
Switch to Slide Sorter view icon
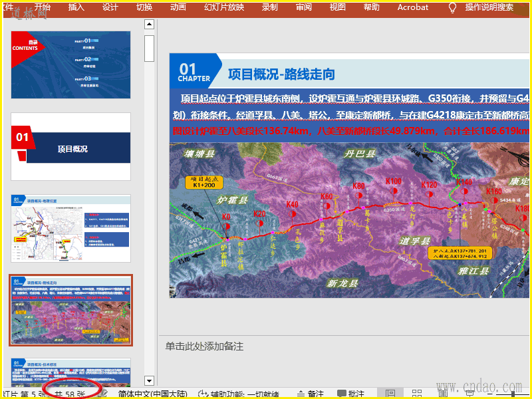[x=417, y=394]
